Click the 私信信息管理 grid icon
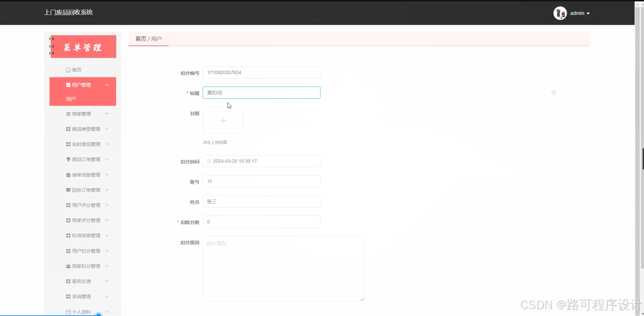The height and width of the screenshot is (316, 644). tap(68, 236)
